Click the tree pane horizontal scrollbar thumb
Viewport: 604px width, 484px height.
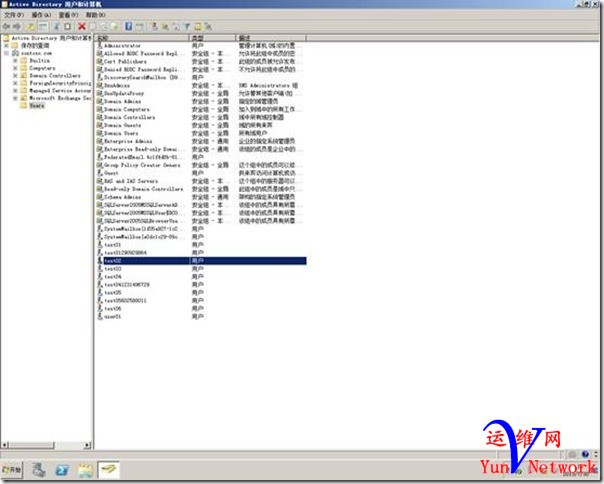(x=31, y=445)
